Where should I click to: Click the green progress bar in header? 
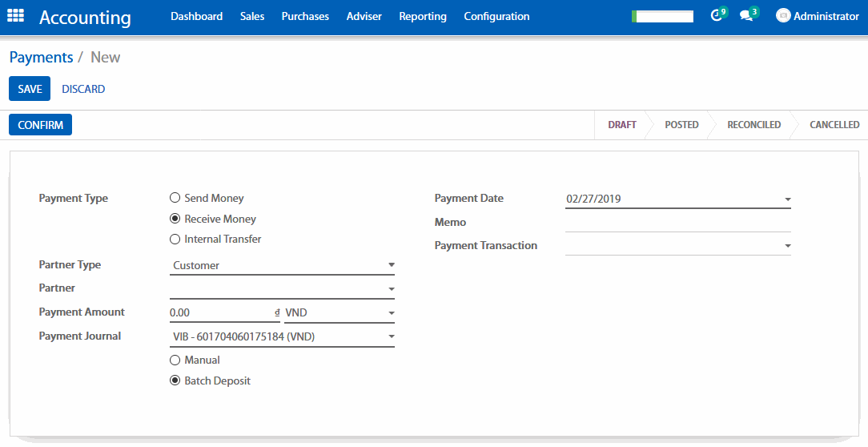662,16
